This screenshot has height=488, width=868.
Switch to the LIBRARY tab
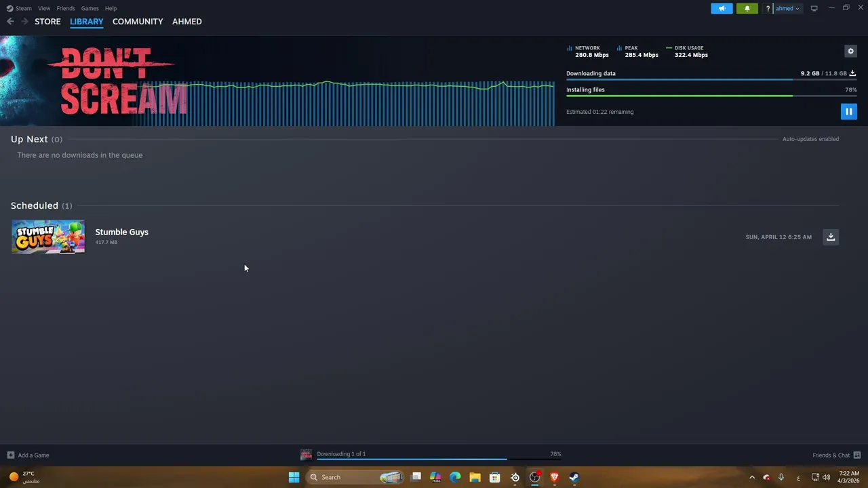point(87,22)
